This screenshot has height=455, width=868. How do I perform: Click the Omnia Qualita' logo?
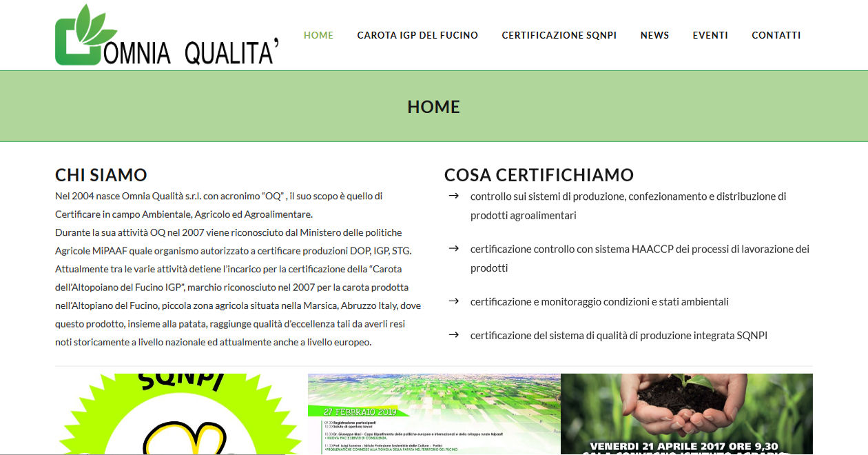click(x=167, y=35)
